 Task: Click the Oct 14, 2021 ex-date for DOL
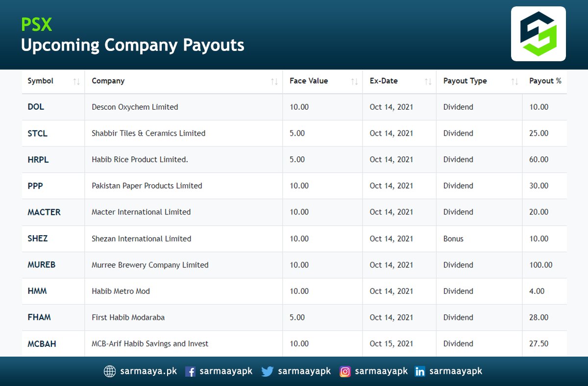392,107
